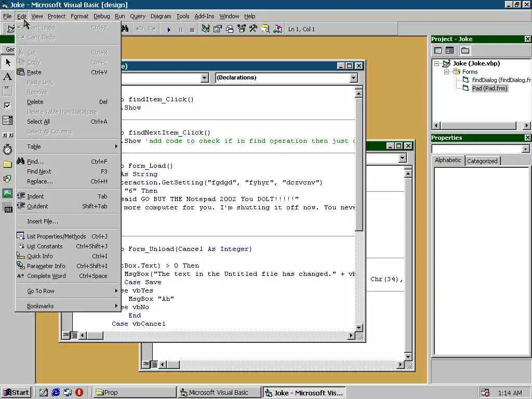Open Form Layout Window from toolbar

click(x=230, y=29)
